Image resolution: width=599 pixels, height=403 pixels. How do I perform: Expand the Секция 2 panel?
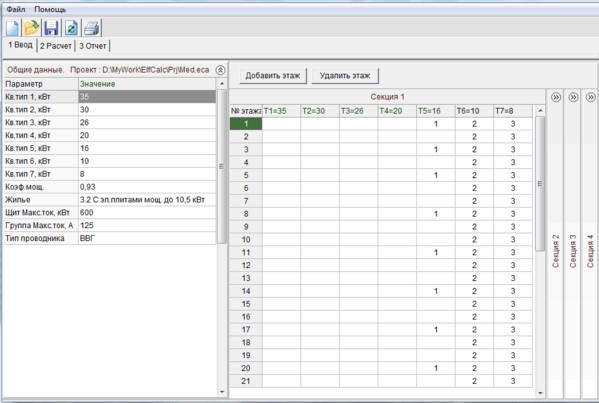coord(556,97)
